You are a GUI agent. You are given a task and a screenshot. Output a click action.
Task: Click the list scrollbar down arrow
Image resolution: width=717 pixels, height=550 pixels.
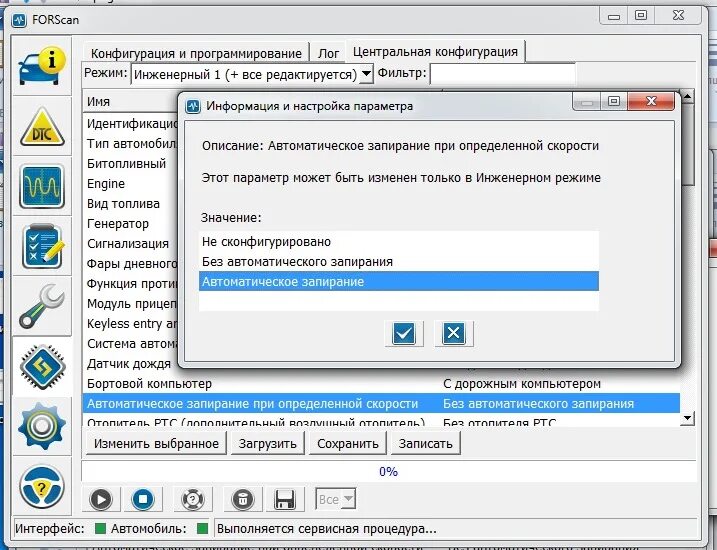[x=687, y=418]
